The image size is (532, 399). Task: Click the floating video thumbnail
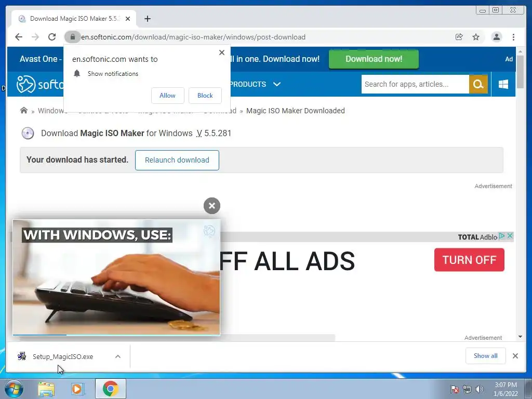pyautogui.click(x=116, y=277)
